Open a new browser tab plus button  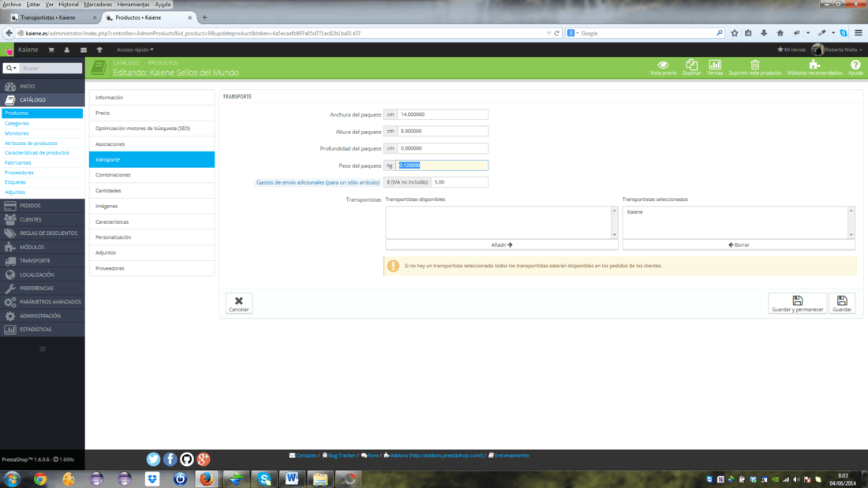(204, 17)
